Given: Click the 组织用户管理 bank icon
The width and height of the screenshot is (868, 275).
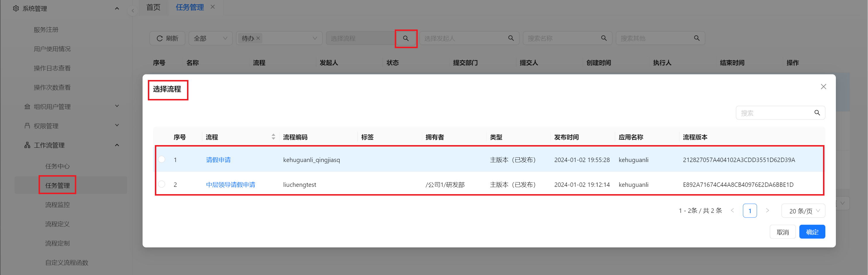Looking at the screenshot, I should pyautogui.click(x=27, y=106).
